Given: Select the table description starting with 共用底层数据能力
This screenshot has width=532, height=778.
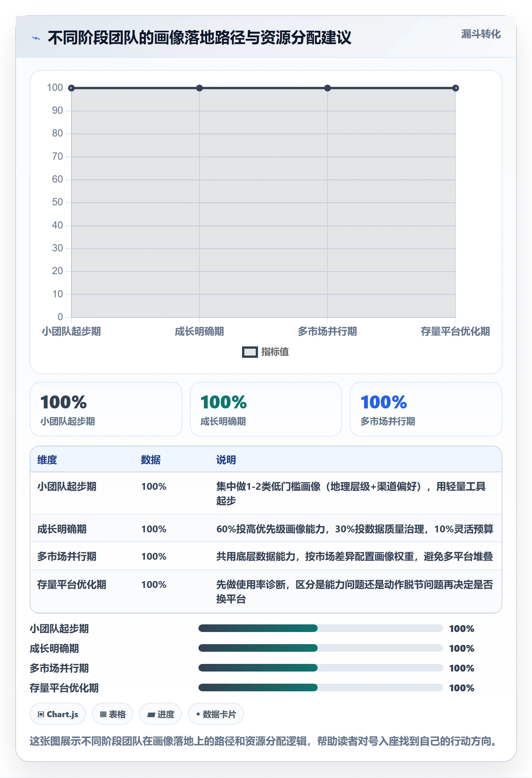Looking at the screenshot, I should pos(355,556).
